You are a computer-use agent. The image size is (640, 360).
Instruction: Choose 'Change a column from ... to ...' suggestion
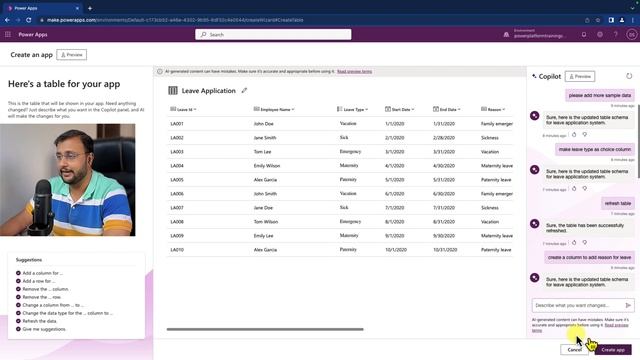click(53, 305)
